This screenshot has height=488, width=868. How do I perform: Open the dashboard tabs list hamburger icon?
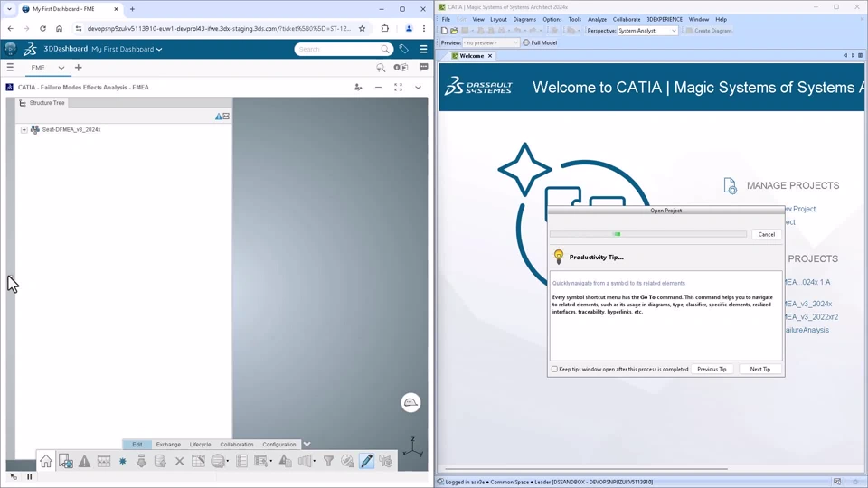coord(10,68)
